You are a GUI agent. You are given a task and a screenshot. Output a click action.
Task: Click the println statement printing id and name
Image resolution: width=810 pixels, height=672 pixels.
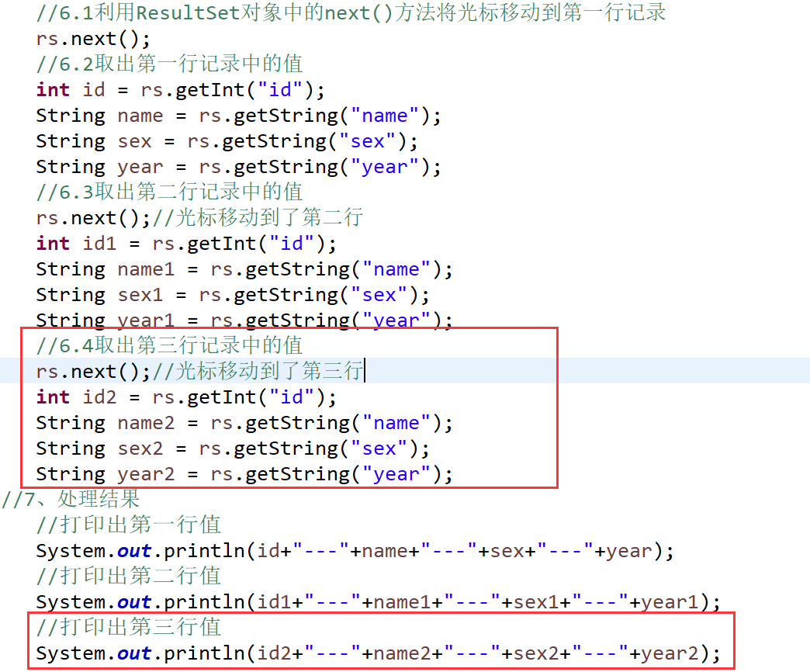click(355, 551)
